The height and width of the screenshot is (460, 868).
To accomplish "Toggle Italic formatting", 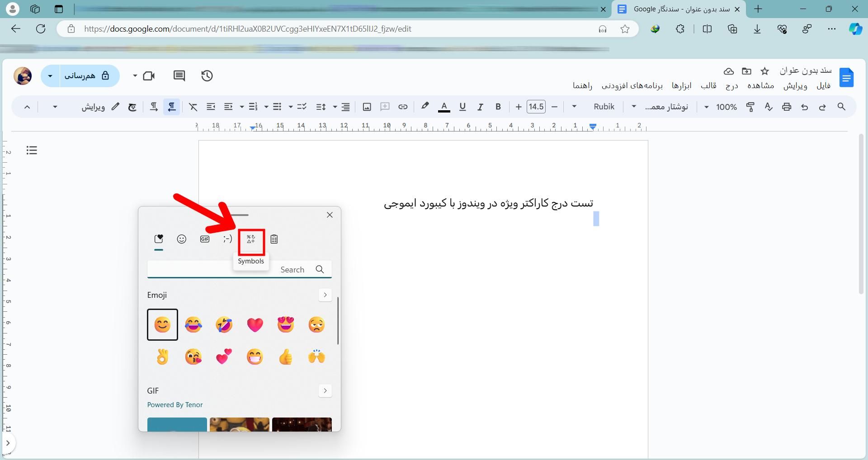I will click(x=480, y=107).
